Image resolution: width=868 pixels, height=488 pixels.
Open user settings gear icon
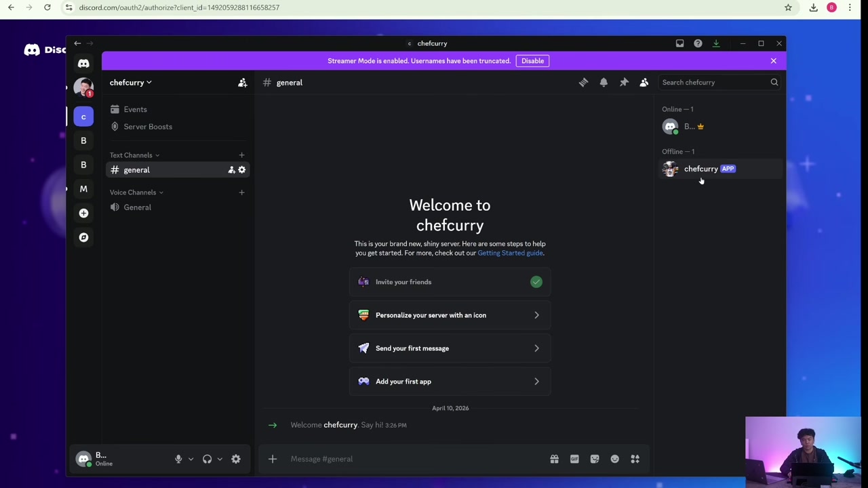click(x=236, y=459)
